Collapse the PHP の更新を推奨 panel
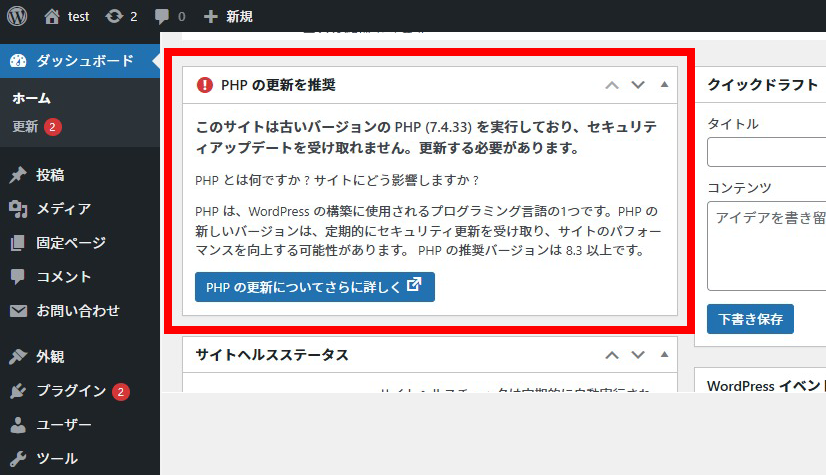826x475 pixels. click(664, 84)
